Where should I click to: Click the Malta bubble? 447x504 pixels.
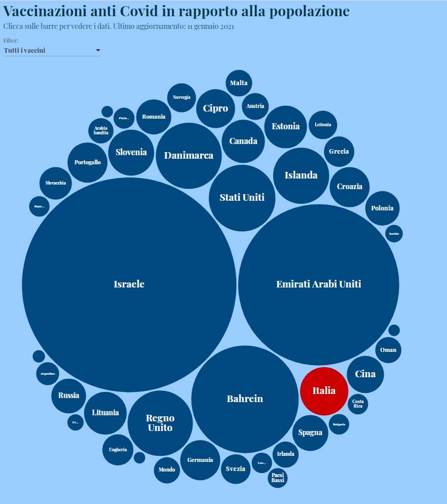point(239,83)
